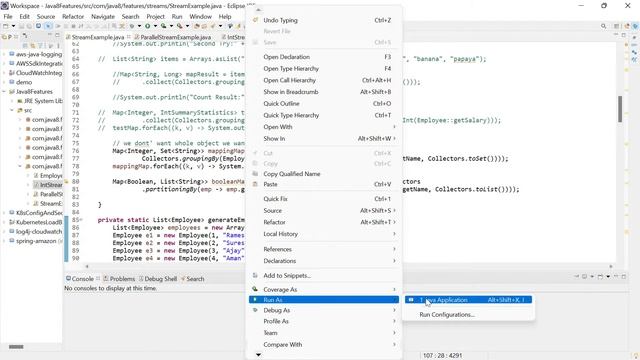Click the Paste clipboard icon in context menu
The image size is (640, 360).
[256, 184]
